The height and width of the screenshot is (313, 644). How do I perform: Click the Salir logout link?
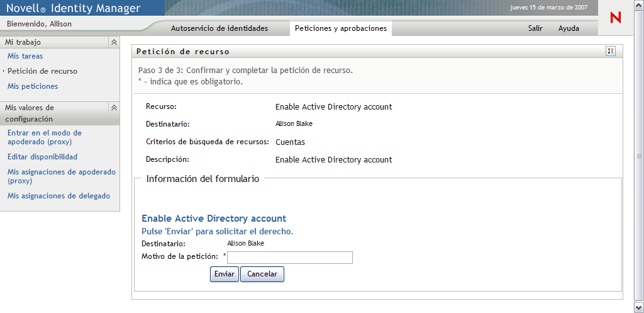pyautogui.click(x=535, y=28)
